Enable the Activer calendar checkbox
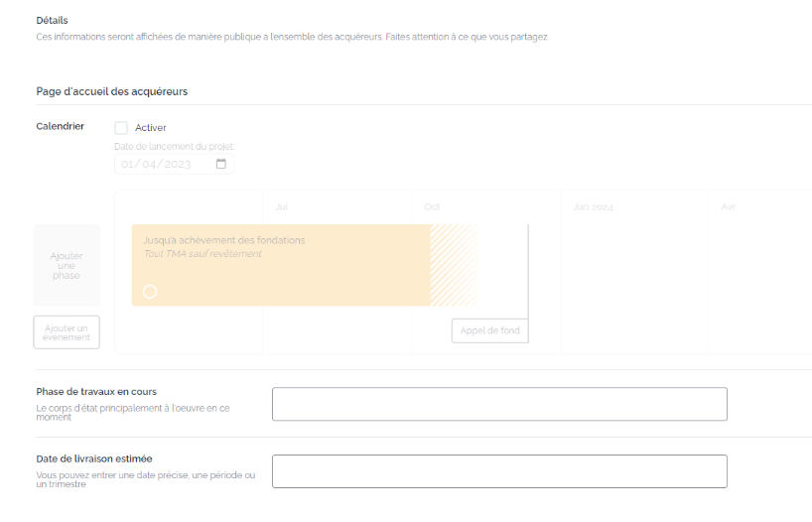The width and height of the screenshot is (812, 522). pyautogui.click(x=121, y=128)
